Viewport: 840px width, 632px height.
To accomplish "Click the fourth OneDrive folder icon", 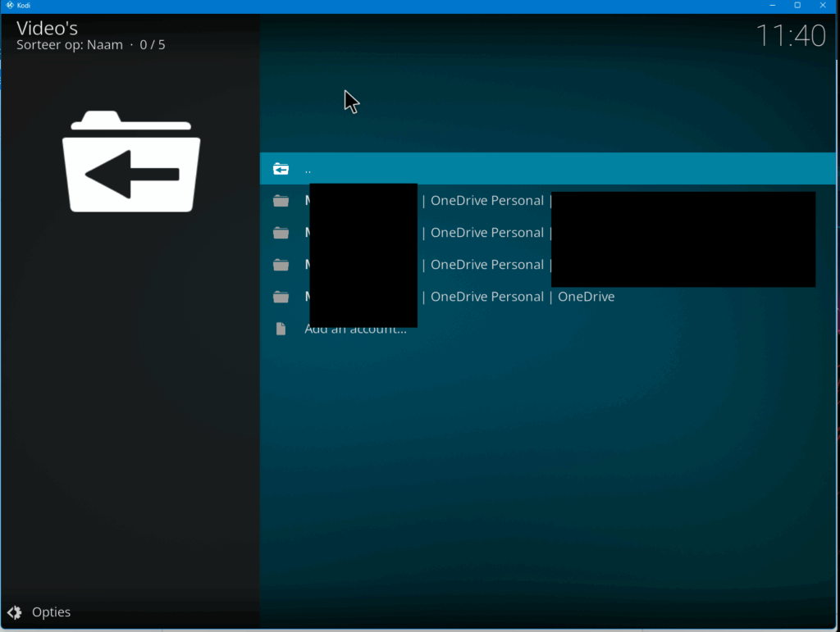I will click(x=281, y=297).
